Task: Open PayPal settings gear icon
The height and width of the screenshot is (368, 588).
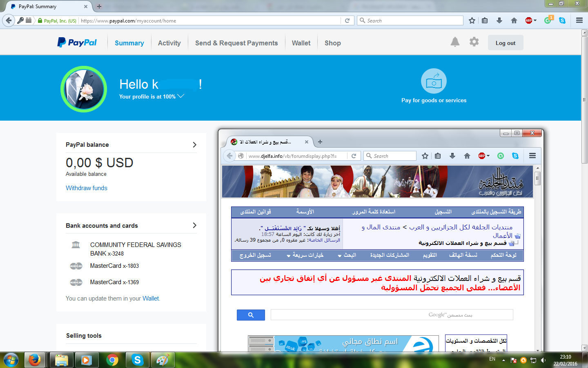Action: 474,42
